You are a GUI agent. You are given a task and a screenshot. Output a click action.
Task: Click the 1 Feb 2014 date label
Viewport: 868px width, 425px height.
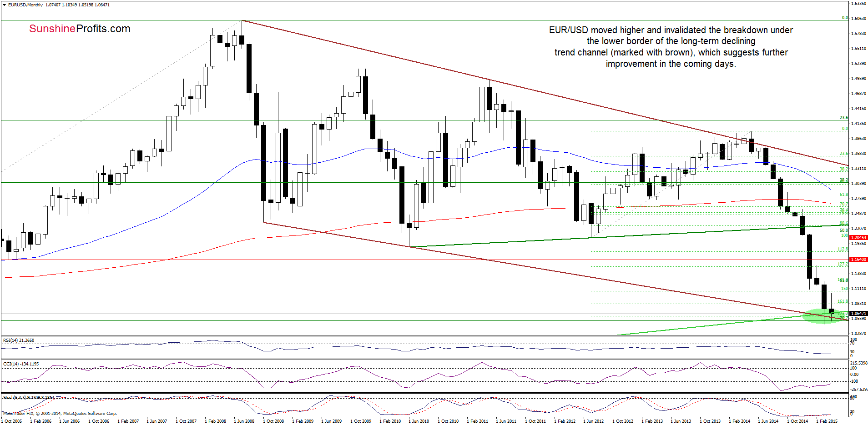tap(739, 421)
